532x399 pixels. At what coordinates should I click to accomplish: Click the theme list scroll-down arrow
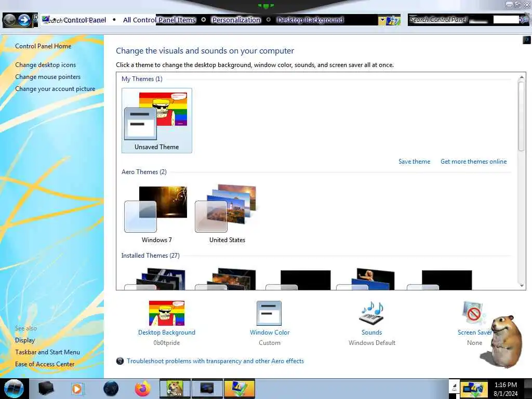[x=522, y=286]
